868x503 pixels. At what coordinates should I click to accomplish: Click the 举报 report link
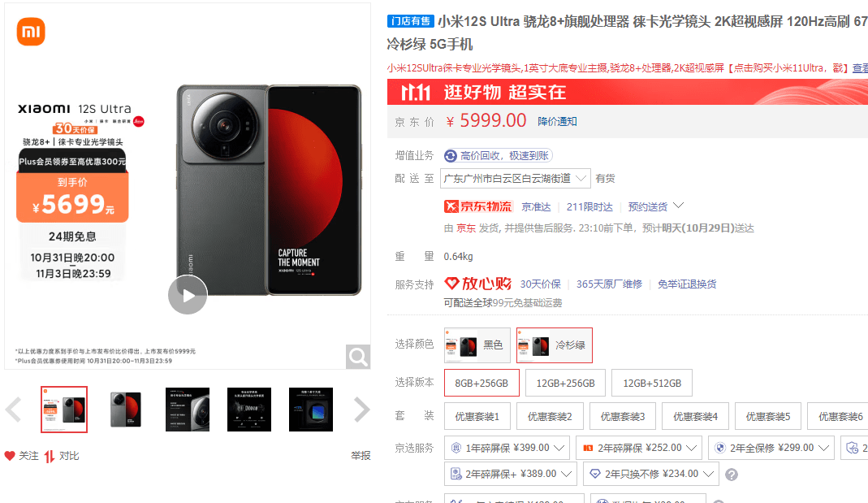pos(361,455)
